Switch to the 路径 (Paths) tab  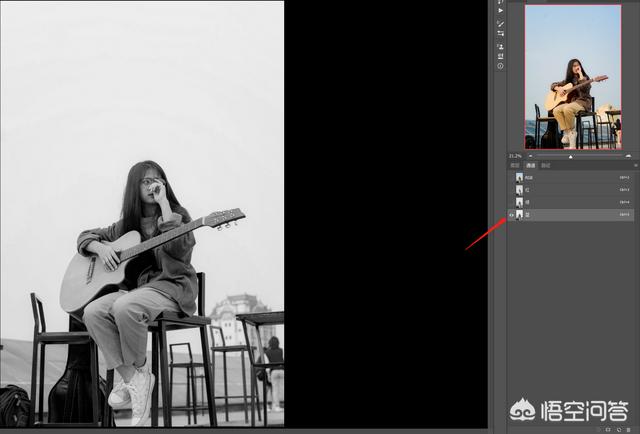(546, 165)
